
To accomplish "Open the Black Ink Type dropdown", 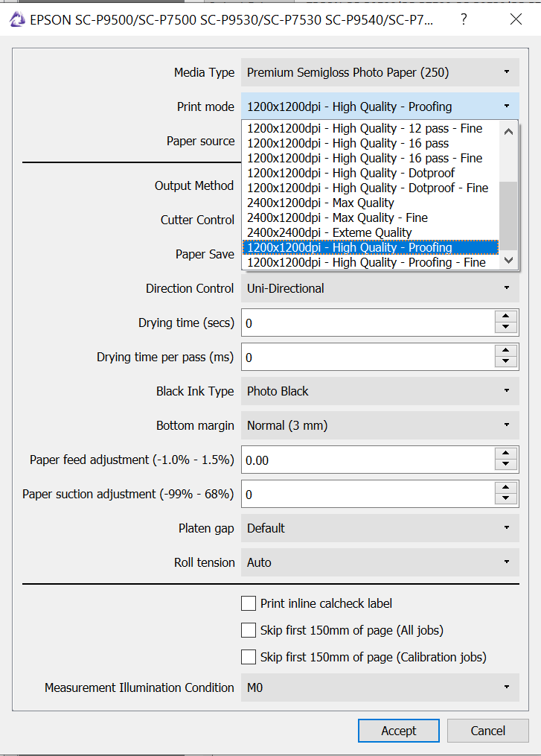I will click(380, 391).
